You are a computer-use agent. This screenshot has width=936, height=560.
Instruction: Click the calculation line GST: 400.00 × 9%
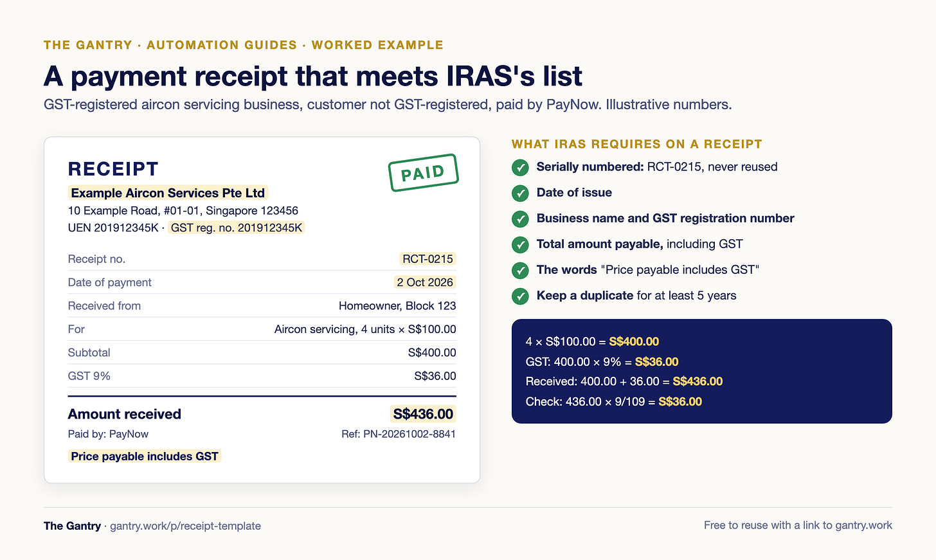(602, 362)
